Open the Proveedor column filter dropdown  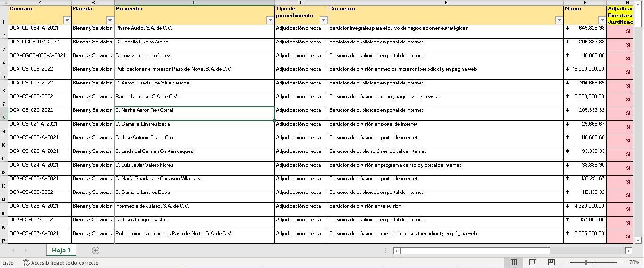270,20
